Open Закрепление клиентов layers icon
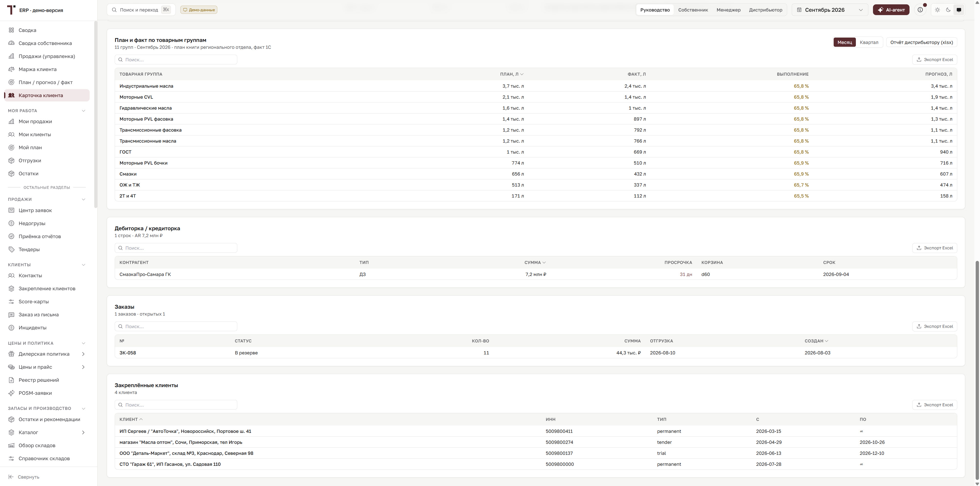This screenshot has height=486, width=980. tap(11, 288)
